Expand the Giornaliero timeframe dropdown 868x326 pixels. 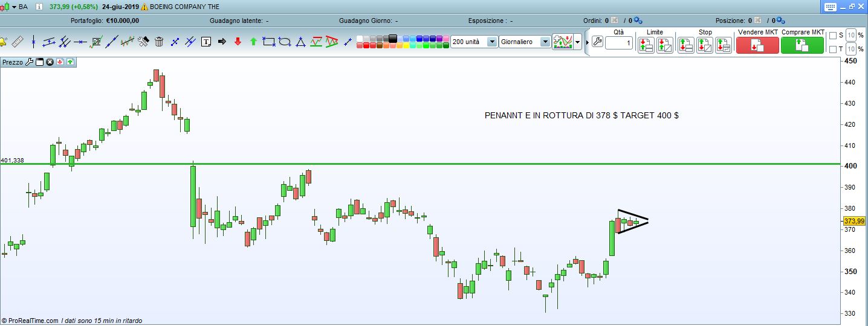pyautogui.click(x=545, y=42)
